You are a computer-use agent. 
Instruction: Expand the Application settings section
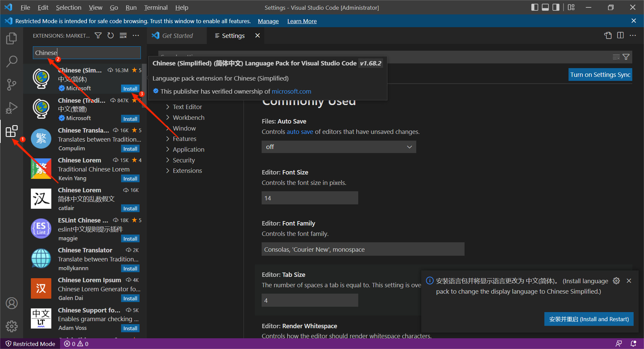click(x=189, y=149)
